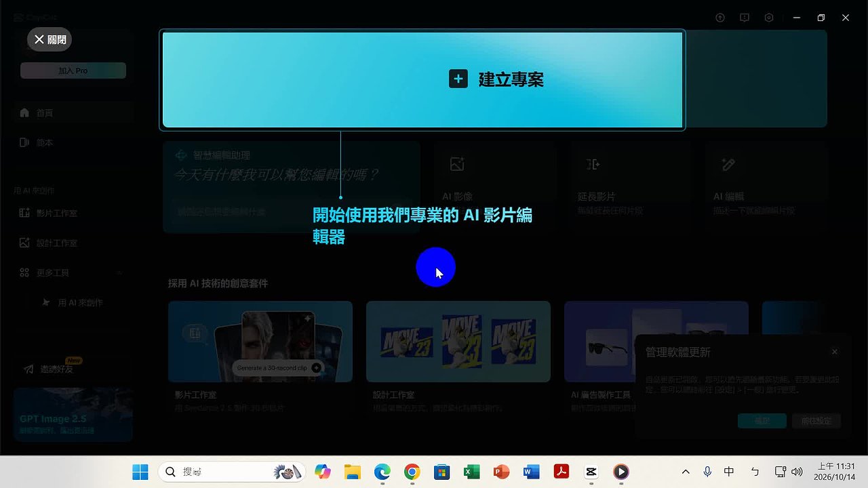Click 前往設定 in the update dialog
The width and height of the screenshot is (868, 488).
coord(816,421)
